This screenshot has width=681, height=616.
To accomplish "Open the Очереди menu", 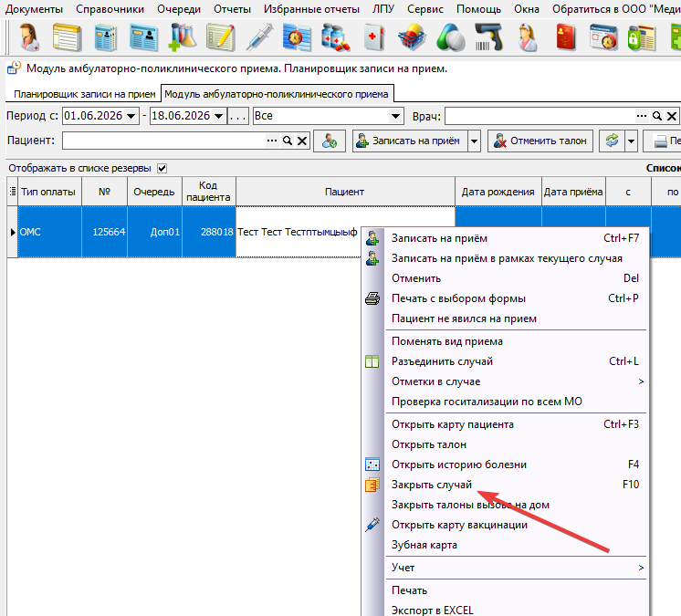I will 179,9.
